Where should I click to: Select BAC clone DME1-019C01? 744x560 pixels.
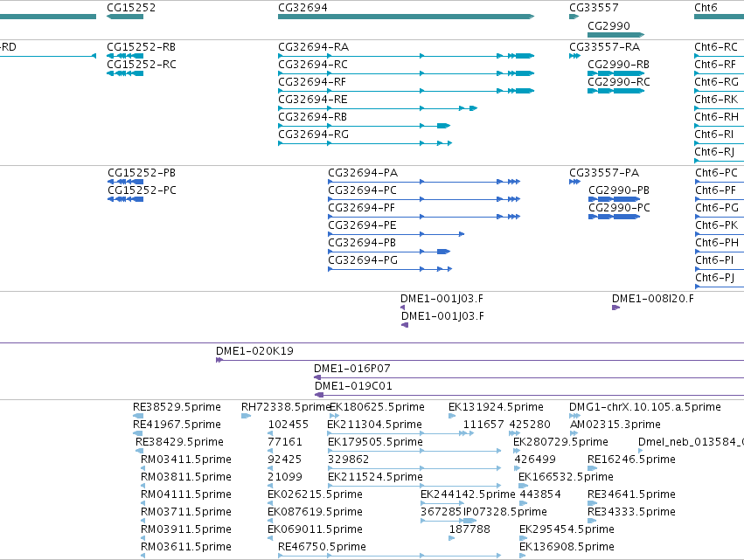point(353,386)
